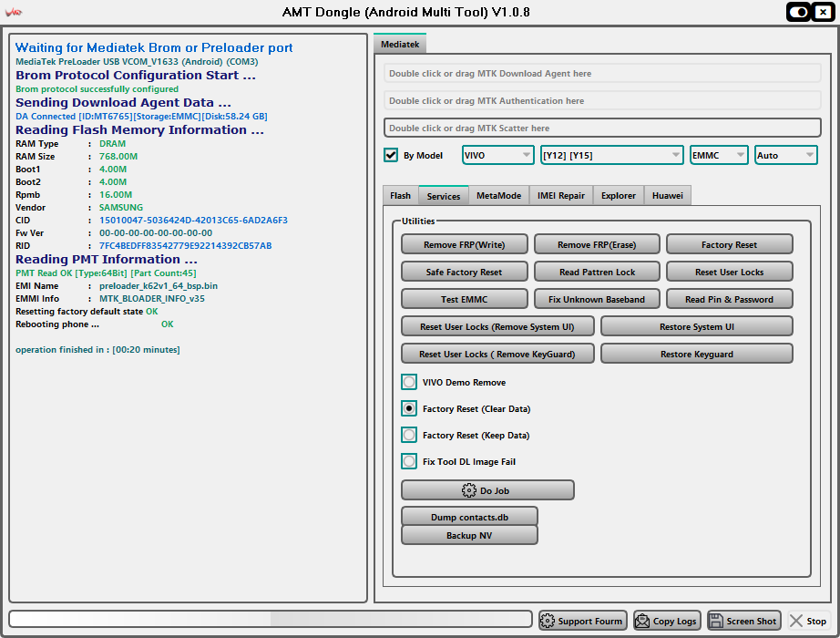Open the [Y12] [Y15] model dropdown
The width and height of the screenshot is (840, 638).
click(612, 155)
